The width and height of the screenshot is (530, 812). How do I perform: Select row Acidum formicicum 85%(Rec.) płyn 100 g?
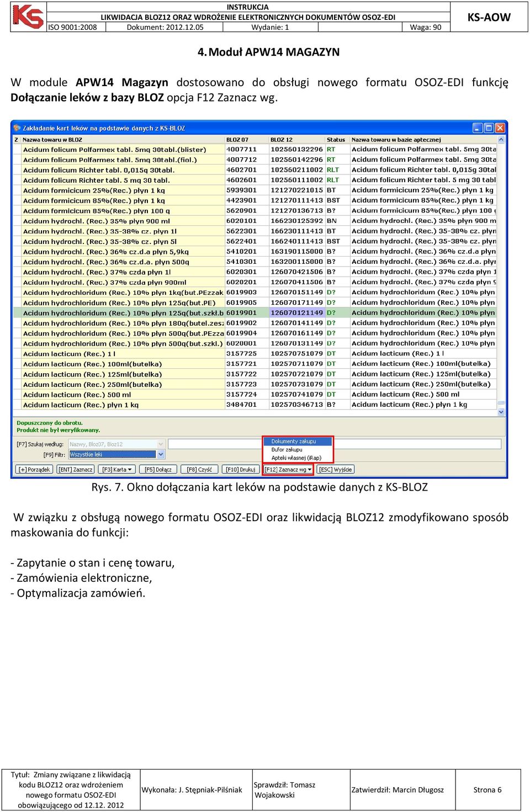[x=255, y=211]
